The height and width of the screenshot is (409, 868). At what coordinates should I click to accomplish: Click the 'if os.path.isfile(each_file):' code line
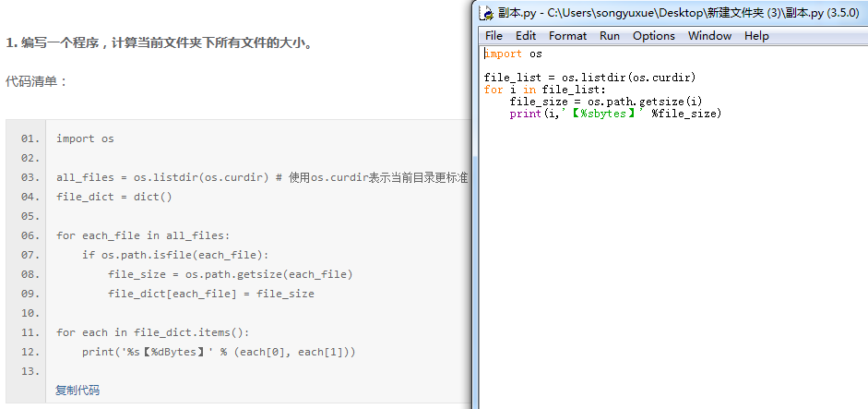pos(174,255)
